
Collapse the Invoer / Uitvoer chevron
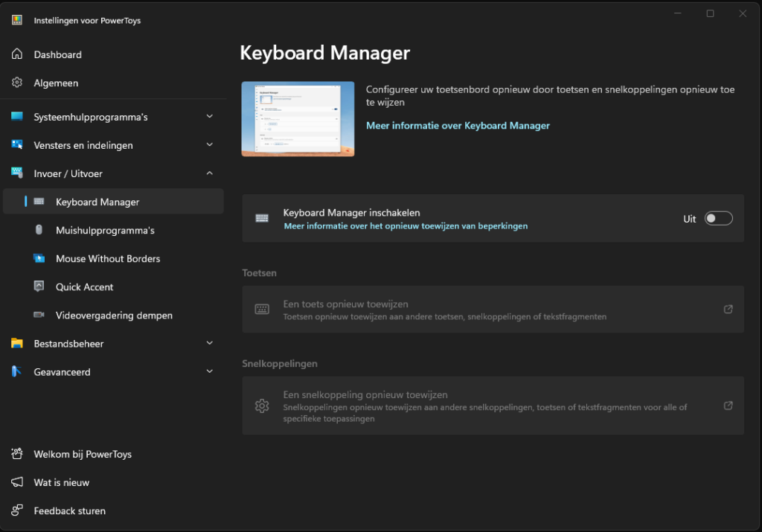pos(209,173)
